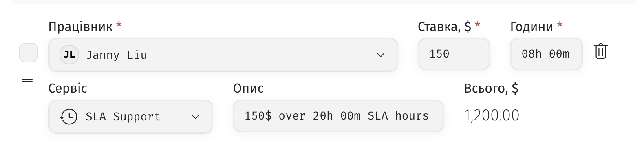
Task: Click the Сервіс field label
Action: [x=68, y=88]
